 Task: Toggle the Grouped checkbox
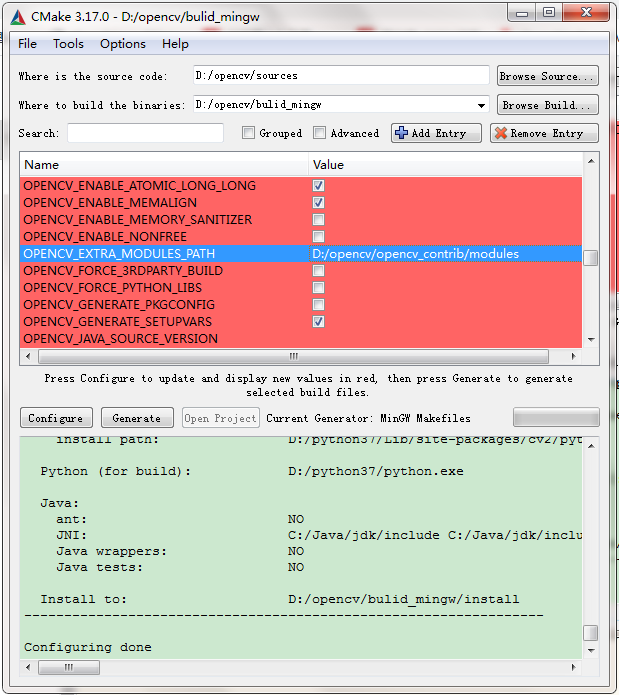(x=249, y=133)
